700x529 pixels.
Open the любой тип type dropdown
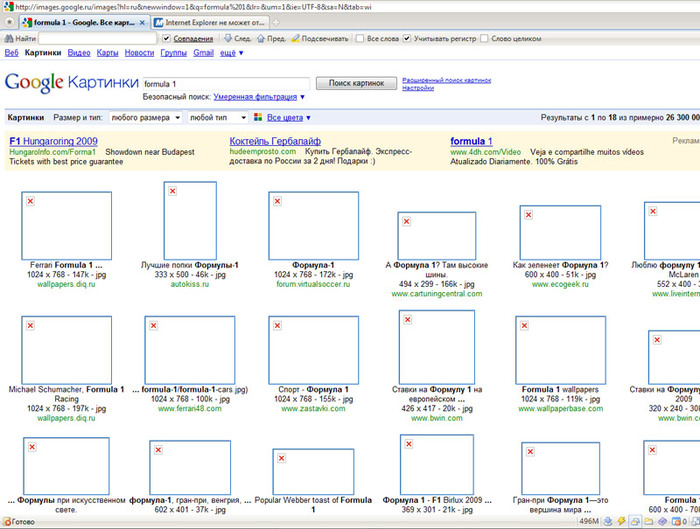point(217,117)
